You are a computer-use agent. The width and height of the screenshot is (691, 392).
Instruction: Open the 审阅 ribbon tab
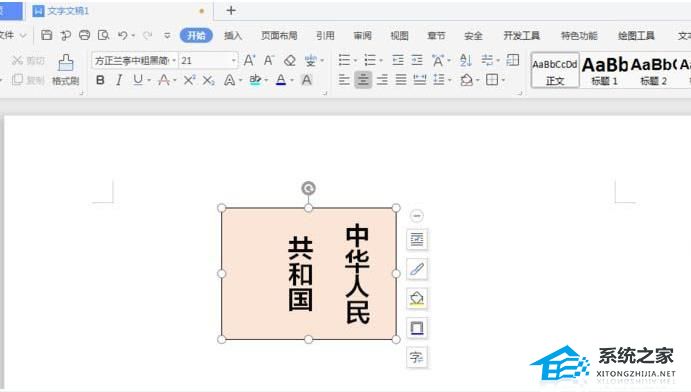(362, 36)
